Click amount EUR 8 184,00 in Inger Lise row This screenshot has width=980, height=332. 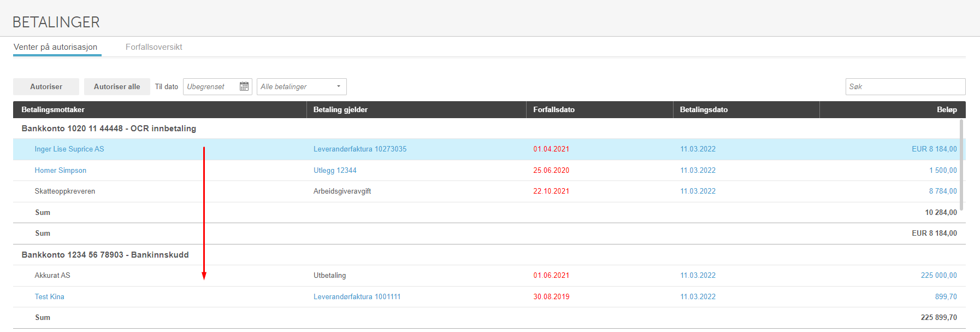pos(934,149)
